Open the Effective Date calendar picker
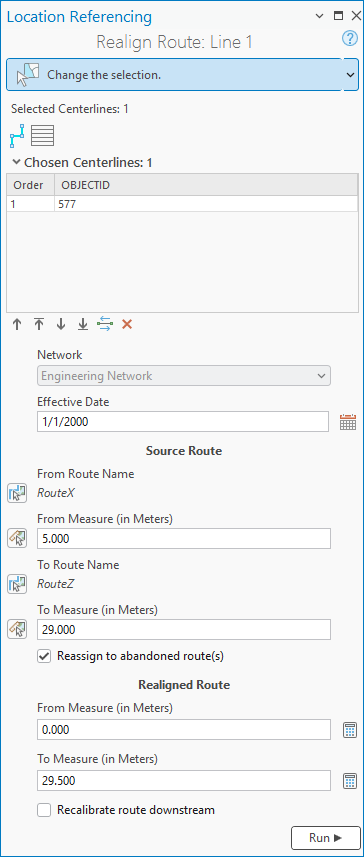Screen dimensions: 364x857 point(348,422)
